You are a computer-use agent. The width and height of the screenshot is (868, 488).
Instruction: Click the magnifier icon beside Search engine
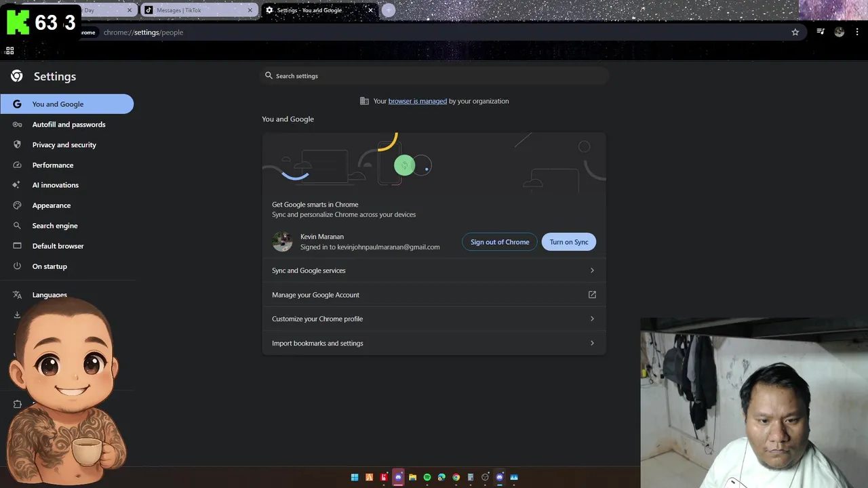click(x=17, y=226)
